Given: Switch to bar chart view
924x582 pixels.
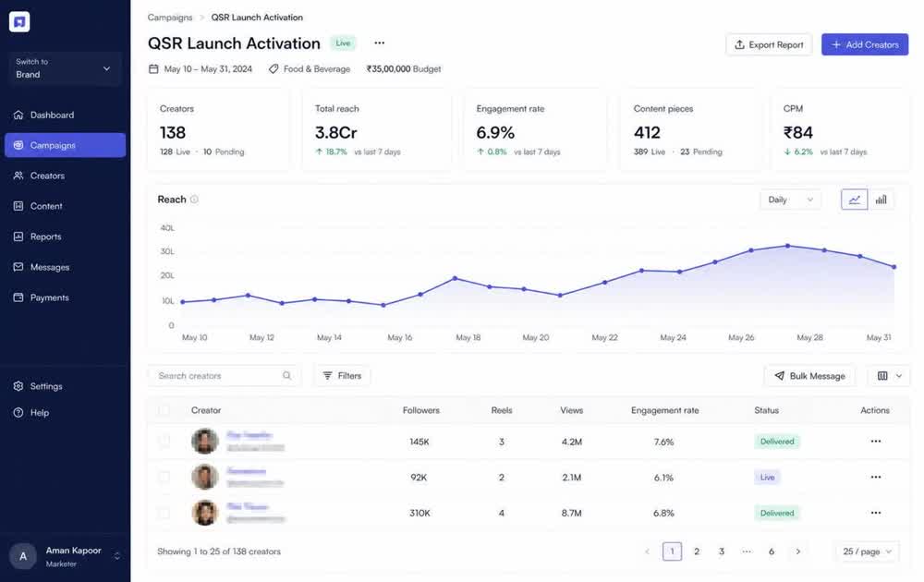Looking at the screenshot, I should pos(881,200).
